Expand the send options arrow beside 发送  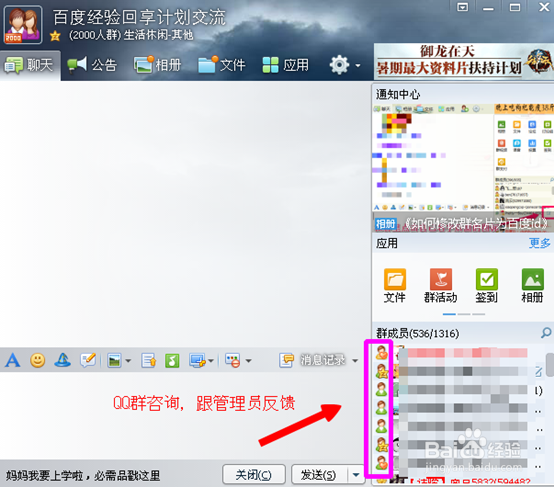pos(356,475)
